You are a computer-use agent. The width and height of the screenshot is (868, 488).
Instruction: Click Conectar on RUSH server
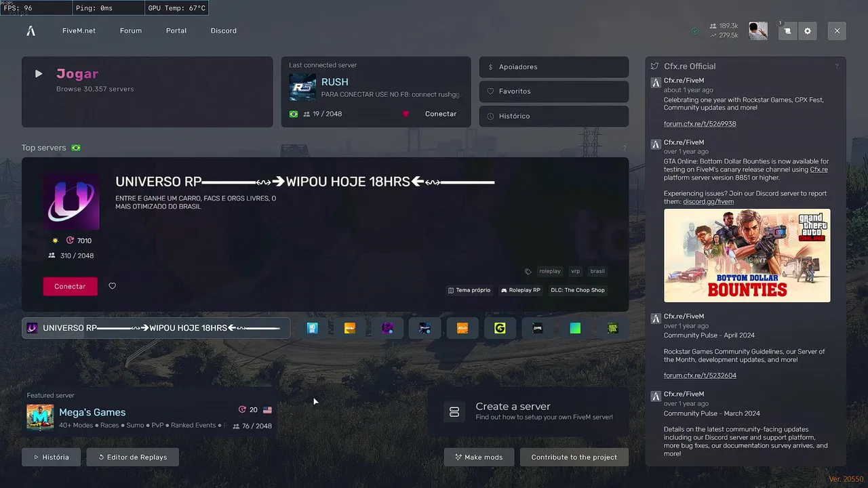[441, 114]
